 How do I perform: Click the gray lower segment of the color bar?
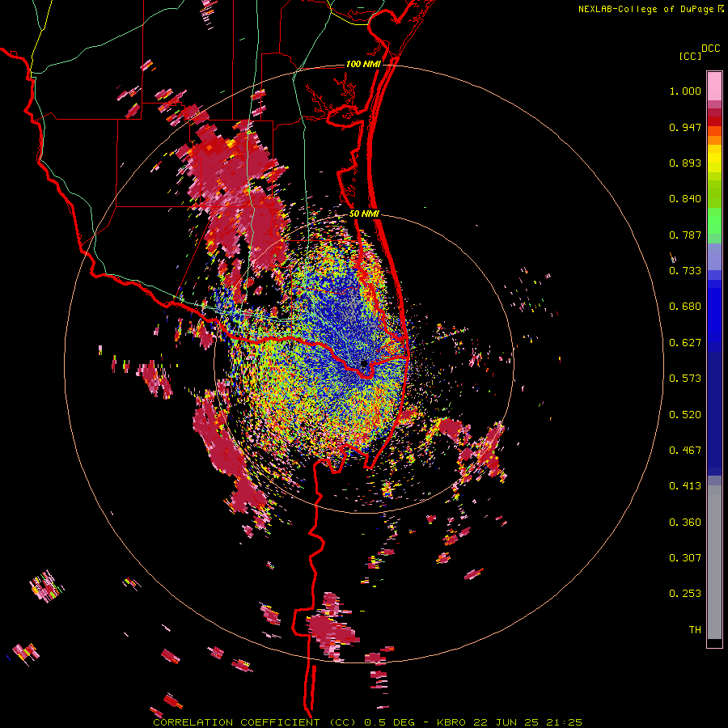tap(714, 562)
